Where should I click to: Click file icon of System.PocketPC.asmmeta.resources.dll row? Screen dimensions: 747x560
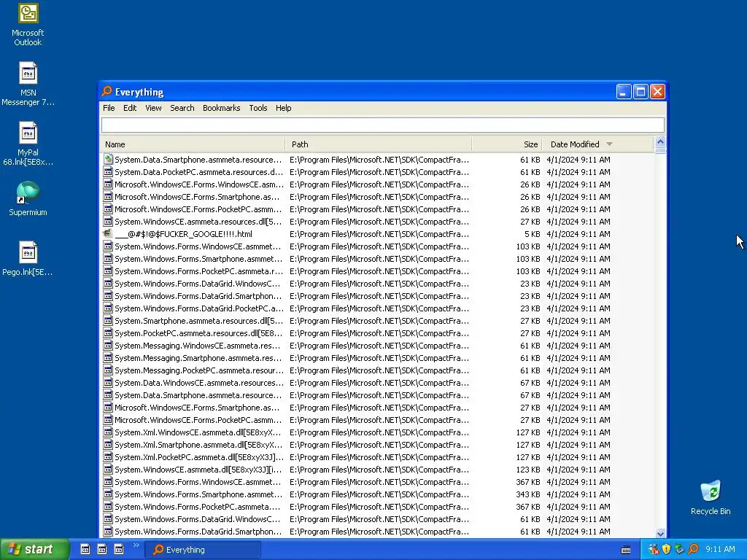pos(108,332)
